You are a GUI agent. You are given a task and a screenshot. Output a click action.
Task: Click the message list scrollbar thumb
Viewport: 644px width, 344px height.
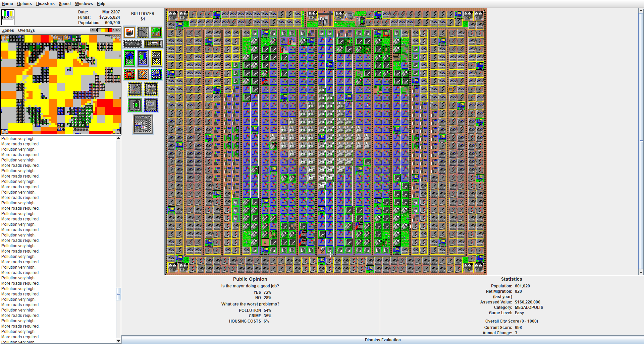(x=118, y=294)
